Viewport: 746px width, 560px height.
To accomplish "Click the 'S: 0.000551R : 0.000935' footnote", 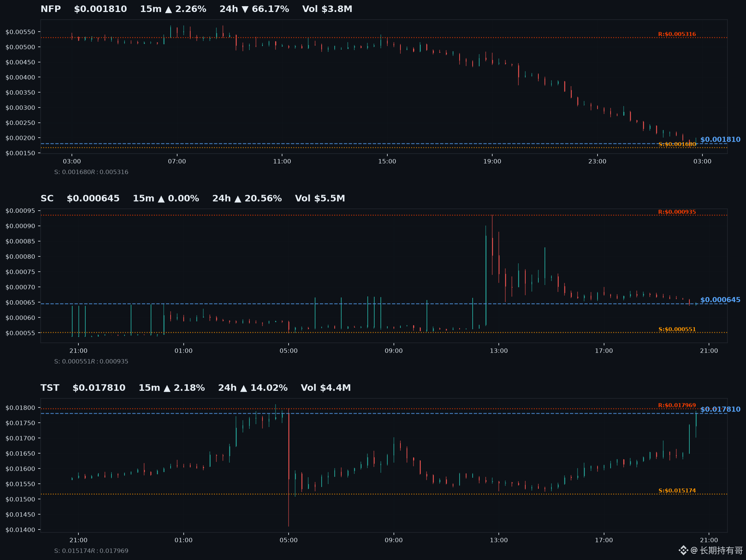I will [91, 361].
